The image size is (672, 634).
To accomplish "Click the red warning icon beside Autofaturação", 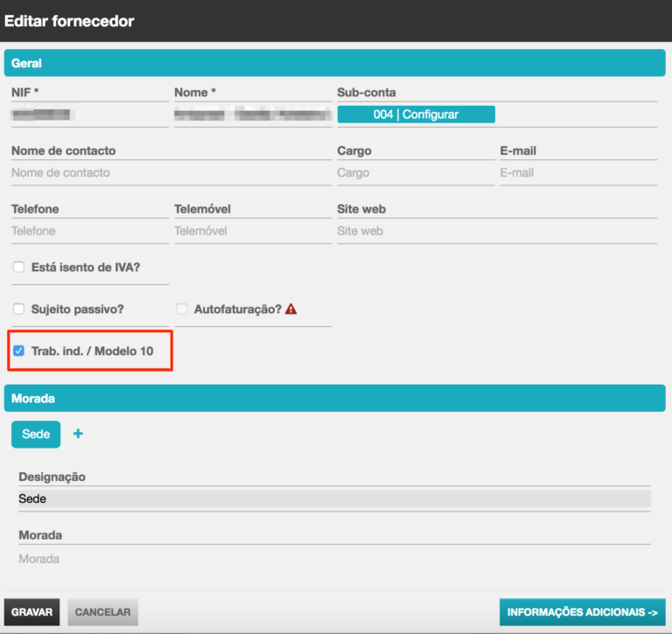I will click(290, 309).
